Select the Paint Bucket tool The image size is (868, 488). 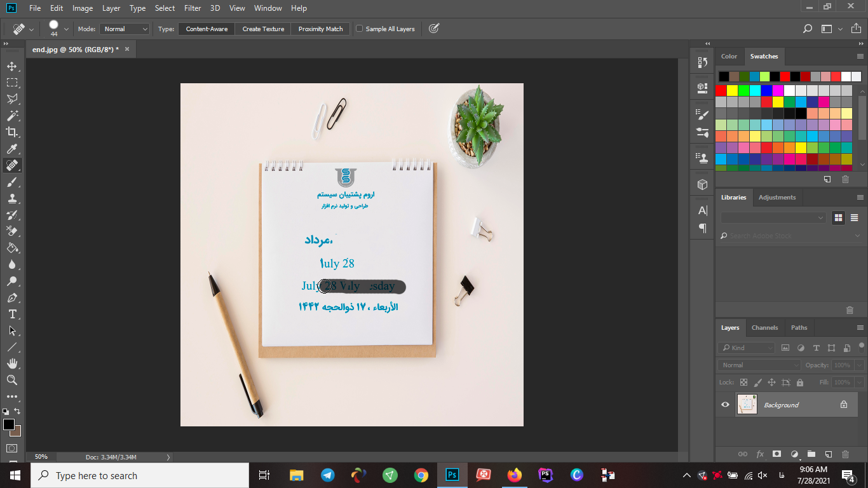11,248
